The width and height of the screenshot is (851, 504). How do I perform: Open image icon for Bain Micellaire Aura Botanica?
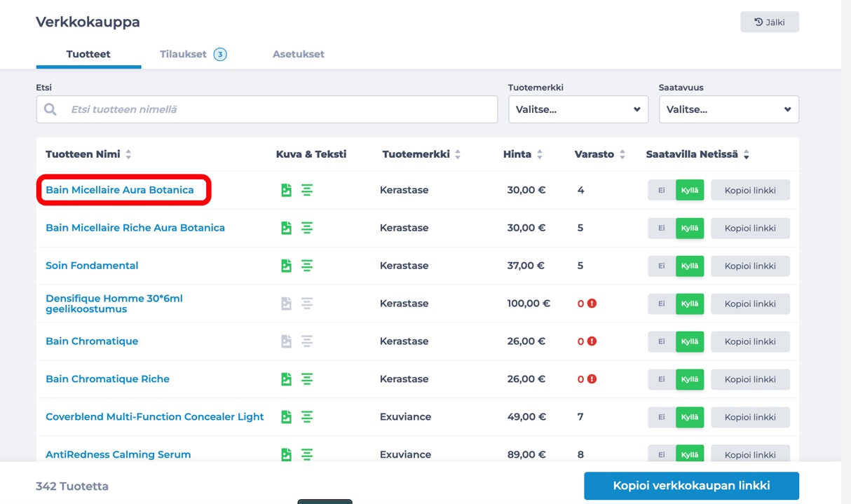pos(286,190)
